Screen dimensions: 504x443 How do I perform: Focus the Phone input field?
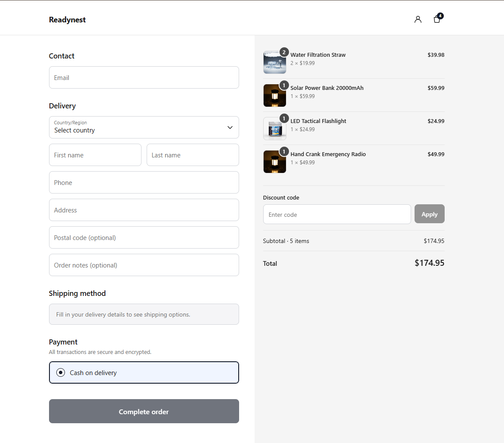point(144,182)
